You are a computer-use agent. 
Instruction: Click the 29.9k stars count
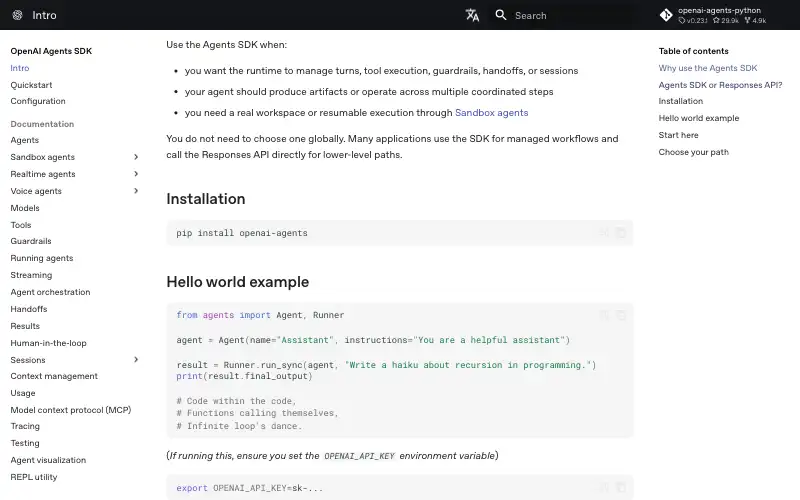pyautogui.click(x=726, y=21)
